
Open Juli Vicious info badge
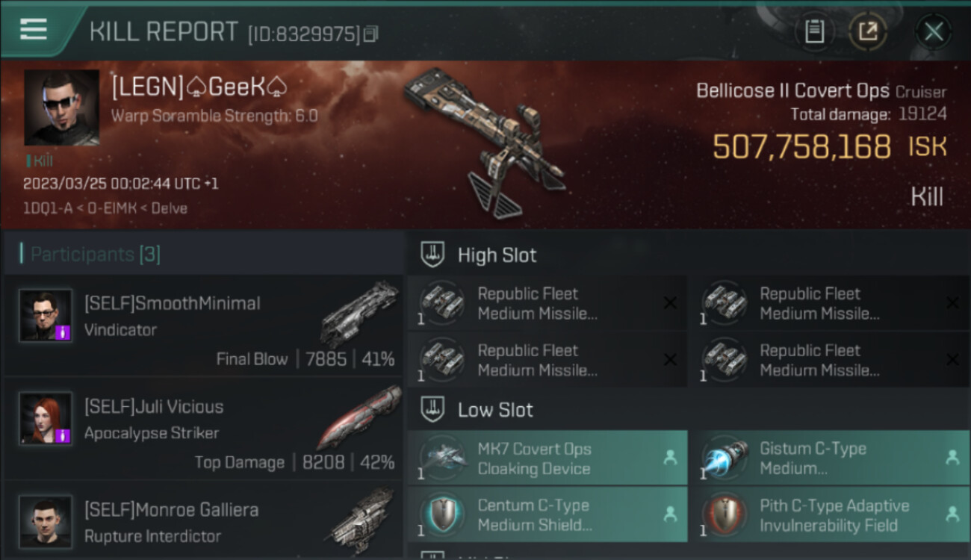click(x=63, y=435)
